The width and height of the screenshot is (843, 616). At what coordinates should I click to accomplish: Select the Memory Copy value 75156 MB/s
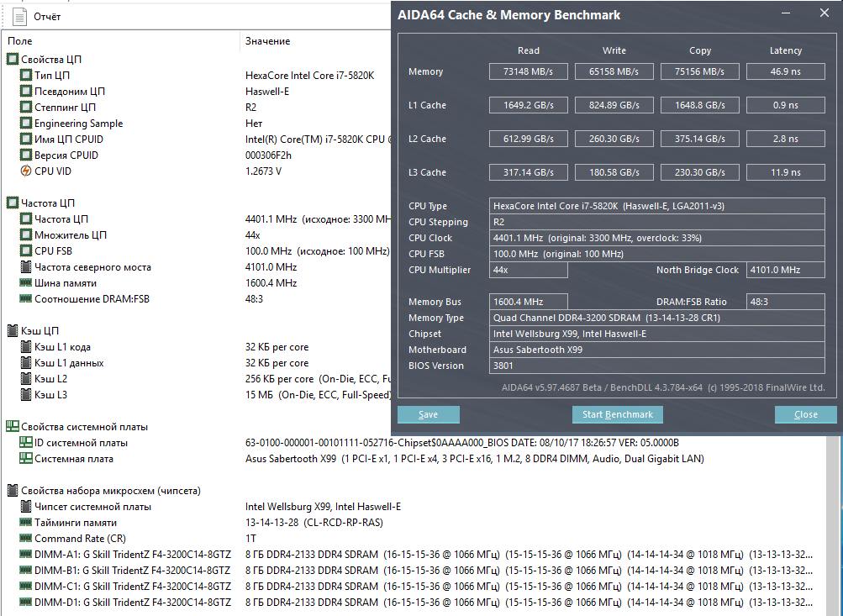click(x=699, y=71)
